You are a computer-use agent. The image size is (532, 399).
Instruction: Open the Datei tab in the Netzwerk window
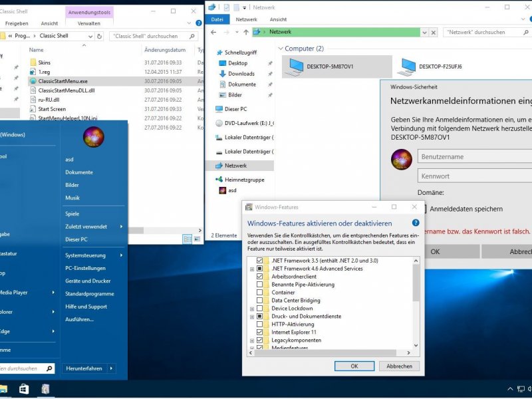(x=217, y=19)
